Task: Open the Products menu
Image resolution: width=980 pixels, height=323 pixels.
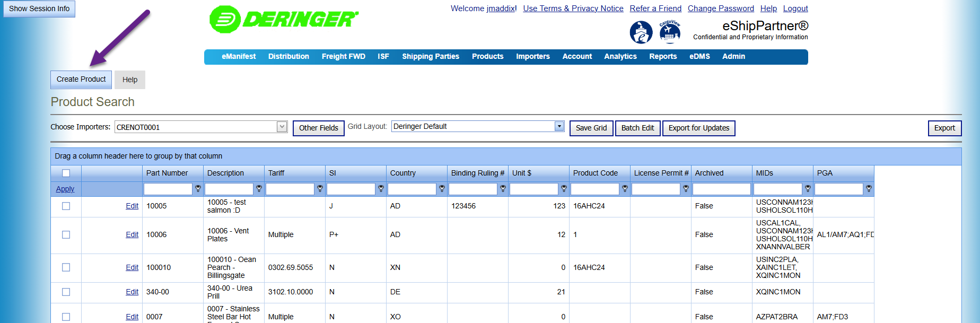Action: pyautogui.click(x=487, y=56)
